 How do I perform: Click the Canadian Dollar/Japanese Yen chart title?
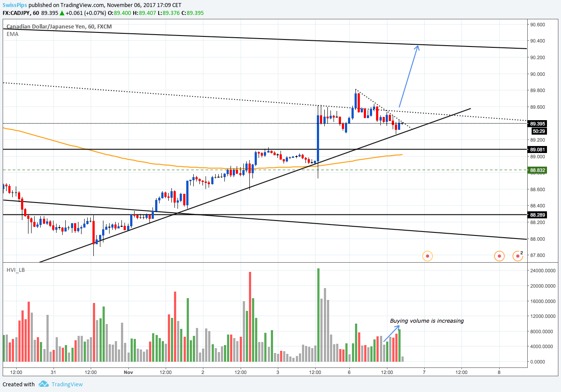pyautogui.click(x=59, y=27)
